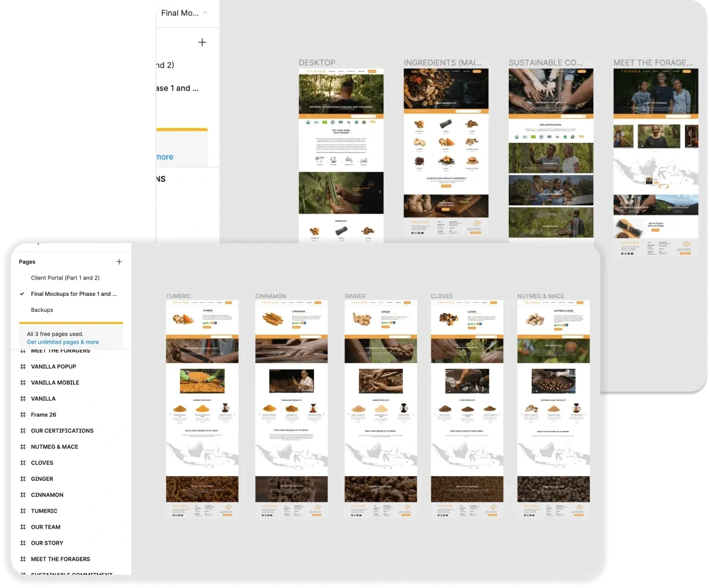Viewport: 709px width, 588px height.
Task: Select the CLOVES frame label on canvas
Action: 442,296
